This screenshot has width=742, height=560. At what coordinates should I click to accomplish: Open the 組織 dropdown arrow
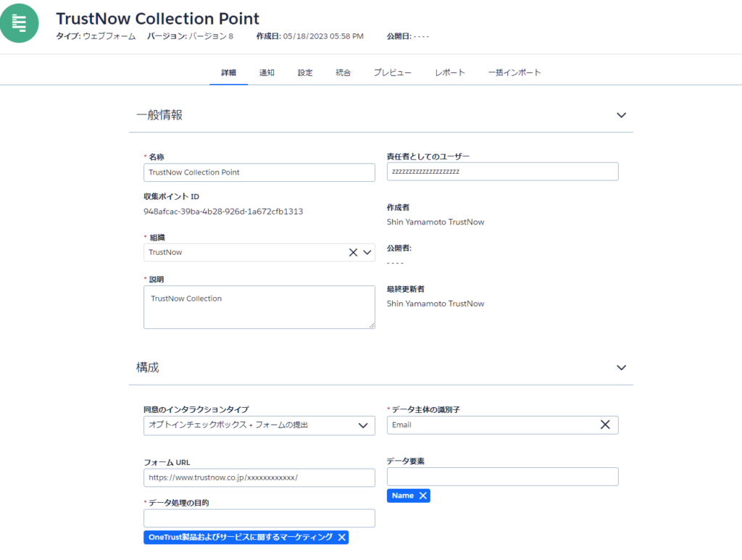[367, 252]
